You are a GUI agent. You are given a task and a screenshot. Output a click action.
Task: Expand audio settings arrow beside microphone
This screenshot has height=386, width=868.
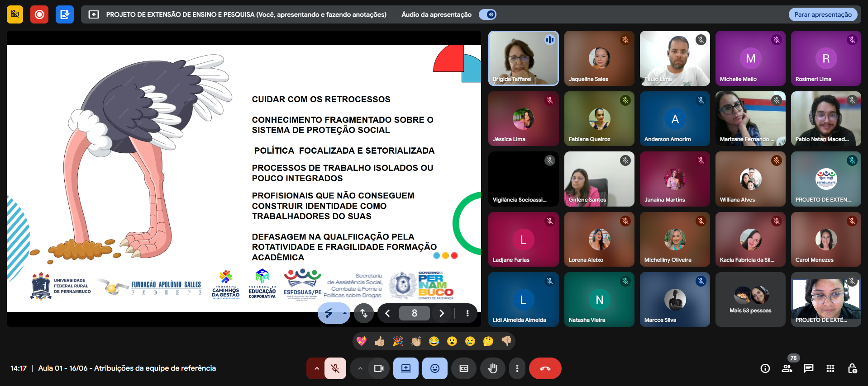(x=316, y=368)
